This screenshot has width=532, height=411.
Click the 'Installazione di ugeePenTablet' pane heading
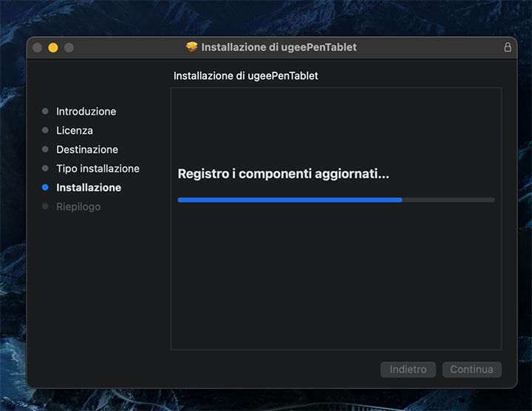coord(245,76)
